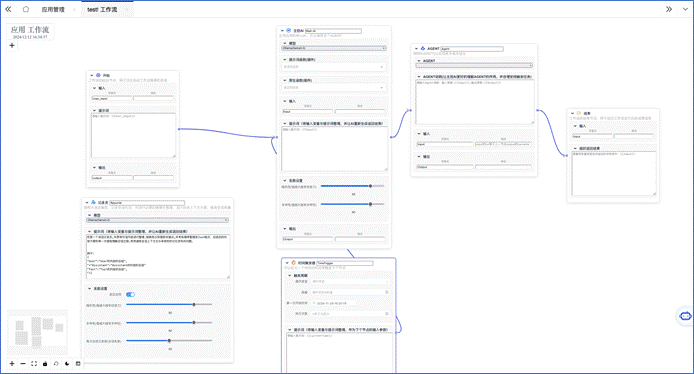Switch to the test! 工作流 tab
Image resolution: width=694 pixels, height=374 pixels.
click(x=102, y=9)
